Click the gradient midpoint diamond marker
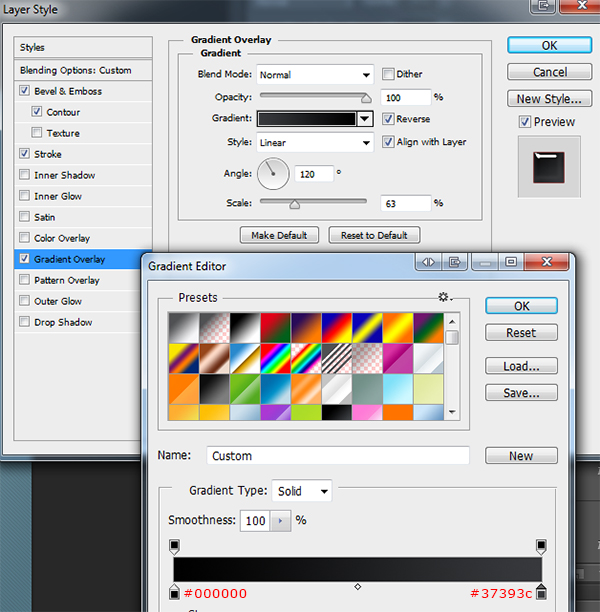The height and width of the screenshot is (612, 600). pyautogui.click(x=358, y=587)
